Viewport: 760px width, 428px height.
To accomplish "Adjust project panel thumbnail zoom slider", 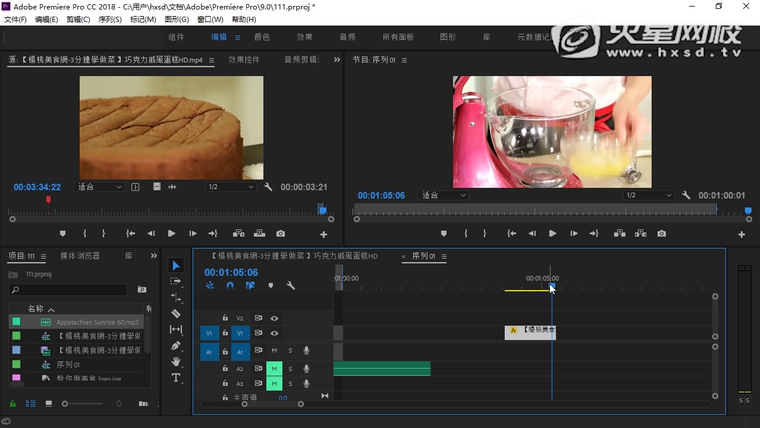I will click(x=66, y=403).
